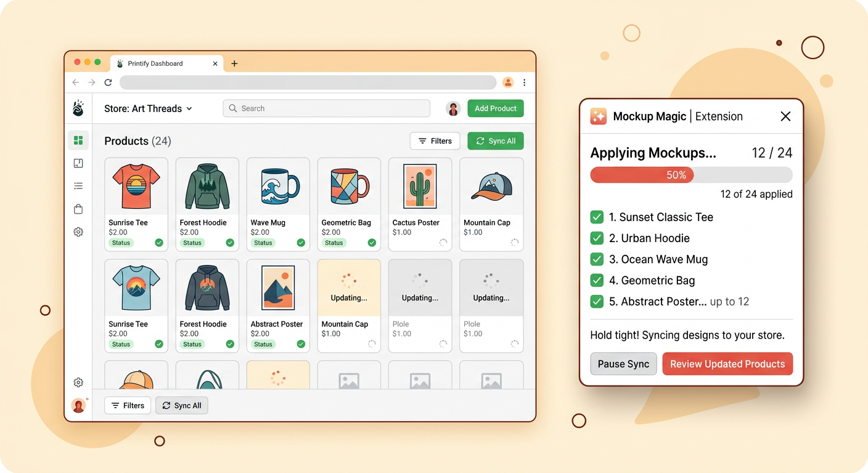Open the orange Sunrise Tee thumbnail
The height and width of the screenshot is (473, 868).
[x=136, y=186]
